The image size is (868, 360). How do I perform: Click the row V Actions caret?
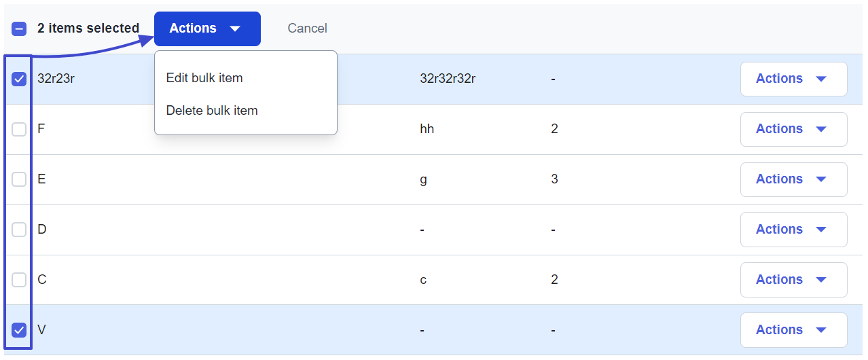click(820, 330)
